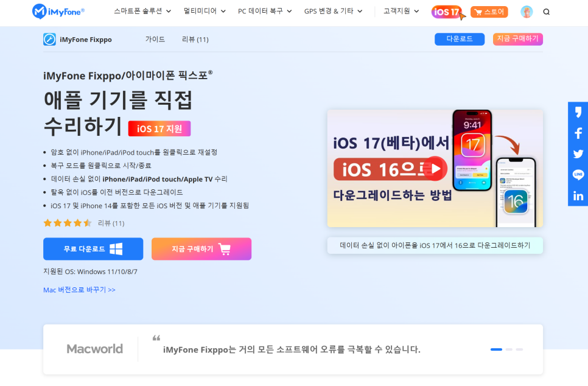588x386 pixels.
Task: Open the Mac 버전으로 바꾸기 link
Action: click(79, 290)
